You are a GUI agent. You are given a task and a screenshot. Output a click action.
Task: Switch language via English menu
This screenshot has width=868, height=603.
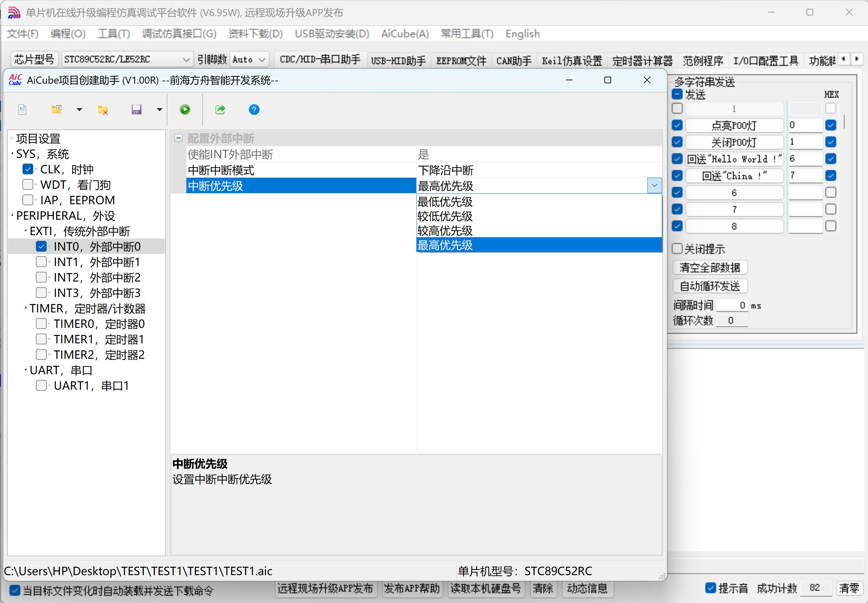[x=522, y=34]
